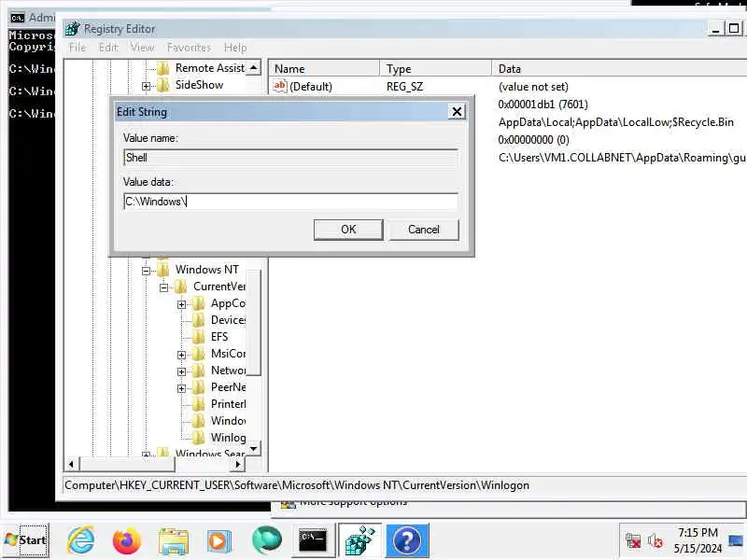
Task: Select the EFS folder icon
Action: 199,337
